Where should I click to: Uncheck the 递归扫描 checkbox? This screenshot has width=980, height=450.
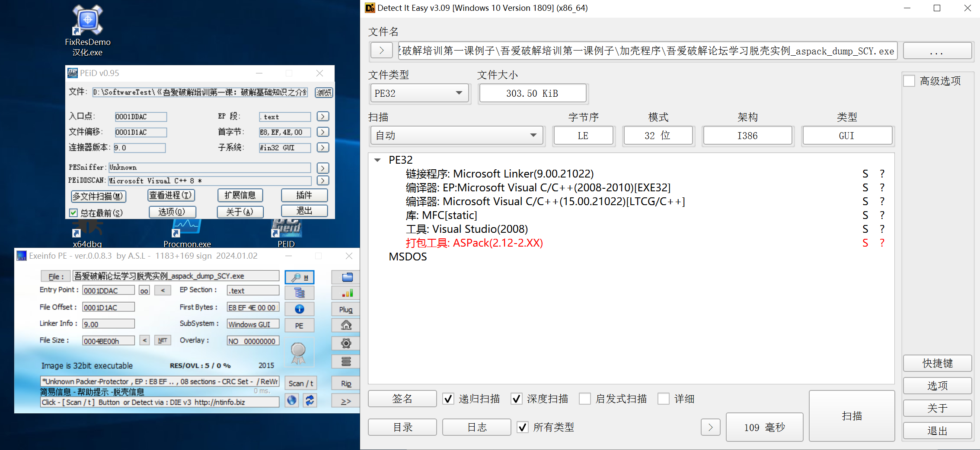448,399
